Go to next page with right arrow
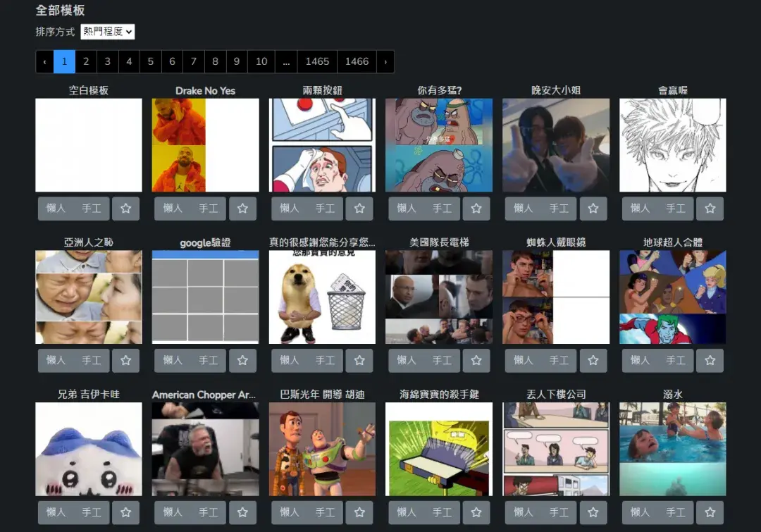The width and height of the screenshot is (761, 532). click(386, 61)
